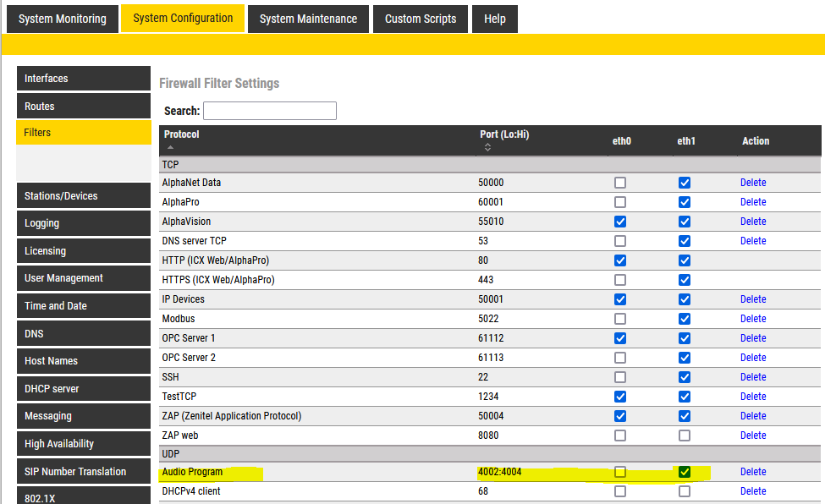
Task: Uncheck eth1 for AlphaPro
Action: point(685,202)
